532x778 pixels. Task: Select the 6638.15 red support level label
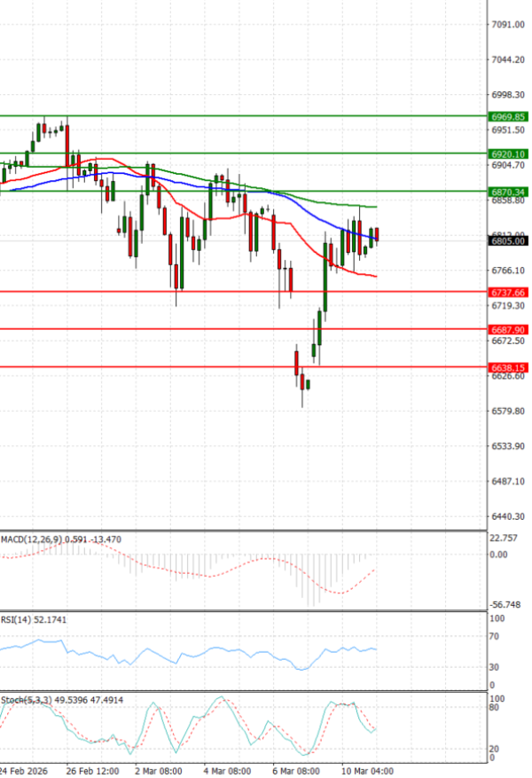508,367
